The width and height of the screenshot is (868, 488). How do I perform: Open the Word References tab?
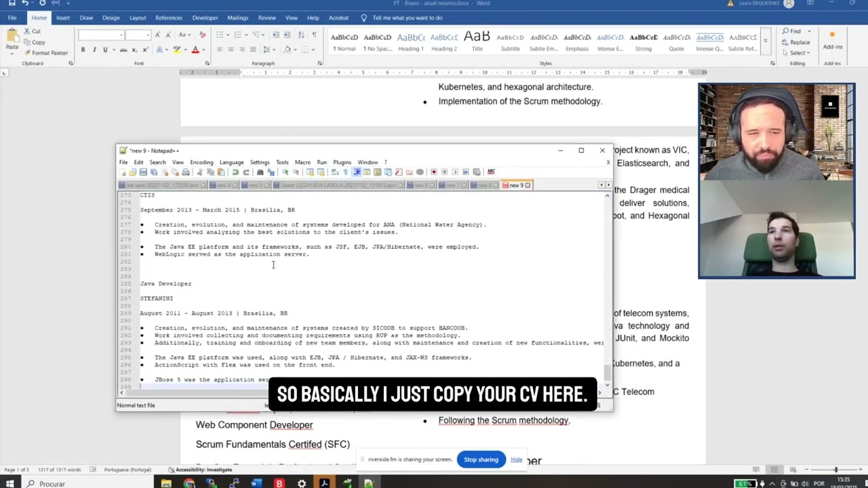coord(168,18)
